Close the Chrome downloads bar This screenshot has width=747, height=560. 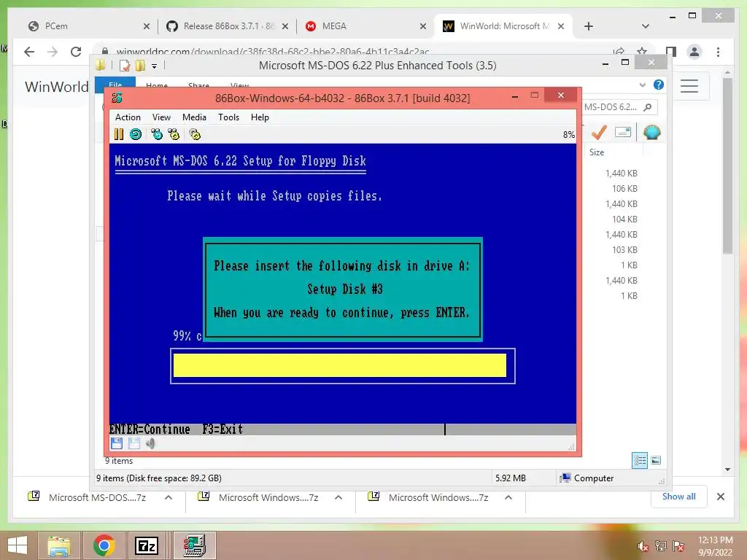[x=721, y=497]
